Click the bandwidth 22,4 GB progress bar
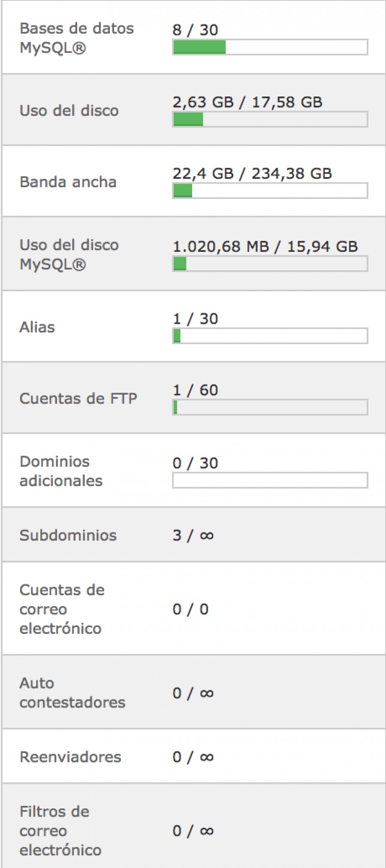This screenshot has width=386, height=868. pyautogui.click(x=270, y=191)
